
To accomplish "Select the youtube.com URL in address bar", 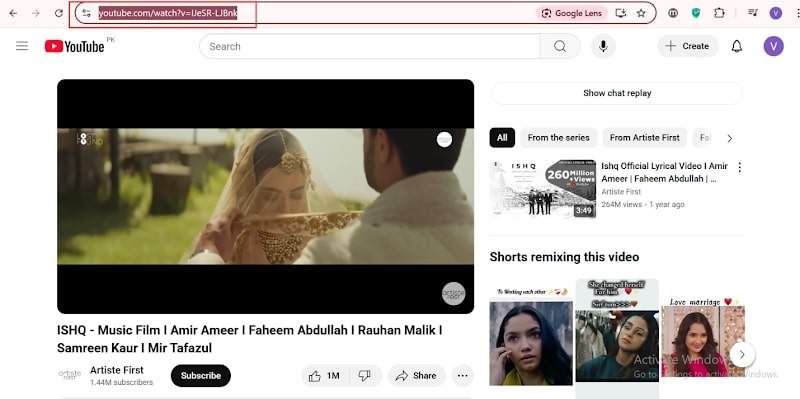I will click(x=168, y=13).
